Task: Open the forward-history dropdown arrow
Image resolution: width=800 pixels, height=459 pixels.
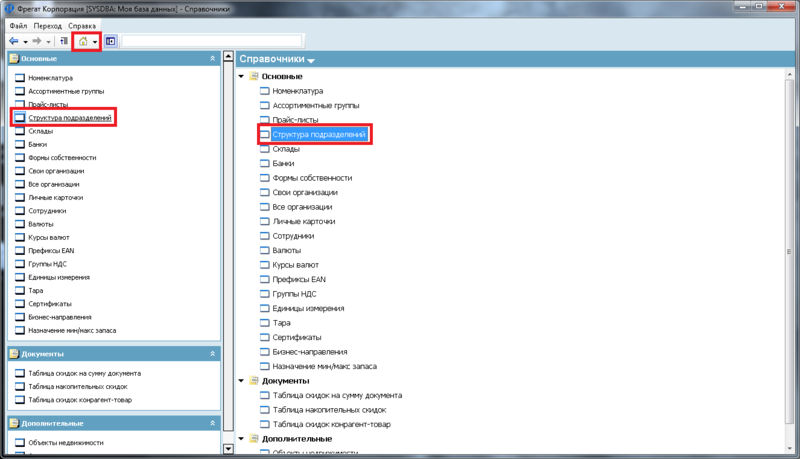Action: tap(48, 42)
